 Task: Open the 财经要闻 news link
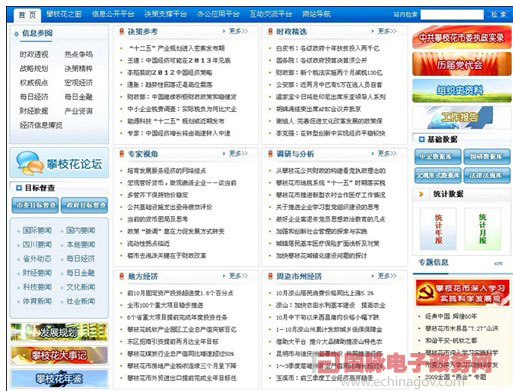point(37,273)
